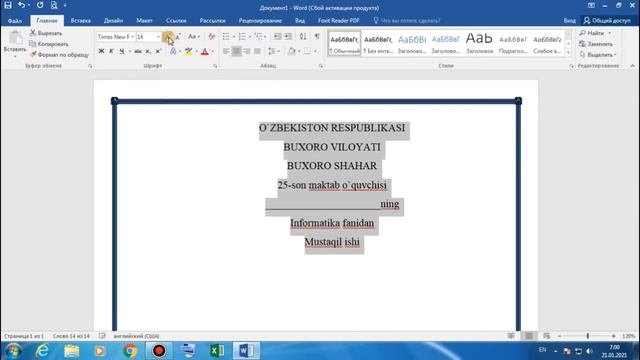Show paragraph marks and hidden symbols
Screen dimensions: 640x360
(x=317, y=37)
